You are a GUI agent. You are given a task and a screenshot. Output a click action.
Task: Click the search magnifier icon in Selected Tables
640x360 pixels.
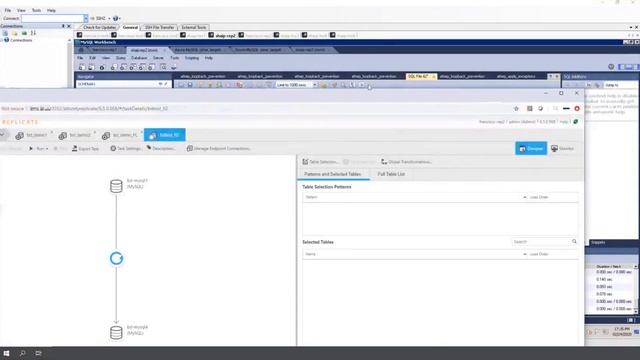click(x=574, y=242)
